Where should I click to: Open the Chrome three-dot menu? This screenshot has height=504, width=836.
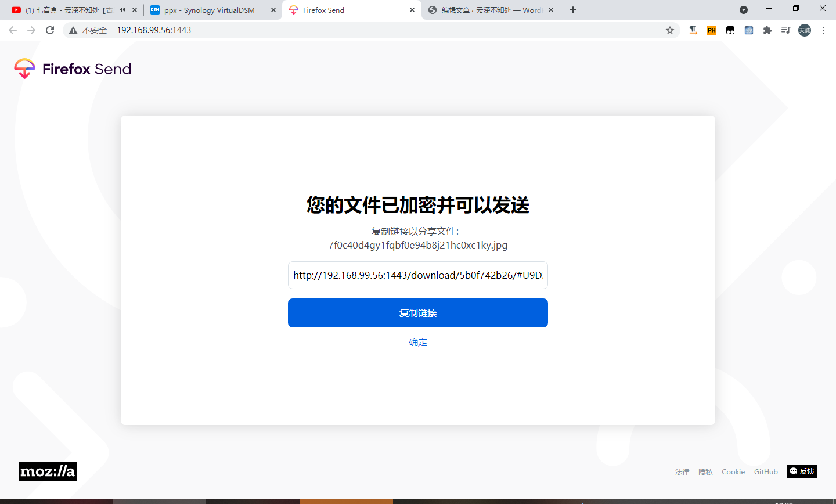click(824, 30)
